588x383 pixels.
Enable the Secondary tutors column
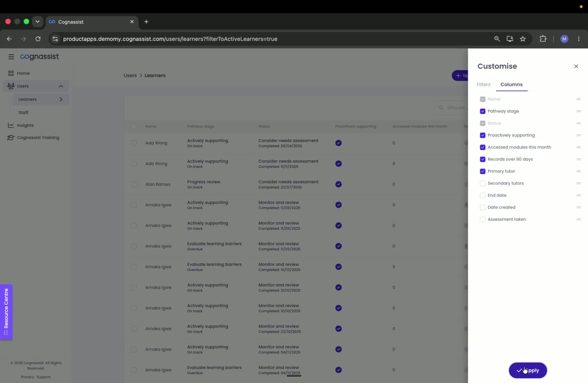click(482, 183)
